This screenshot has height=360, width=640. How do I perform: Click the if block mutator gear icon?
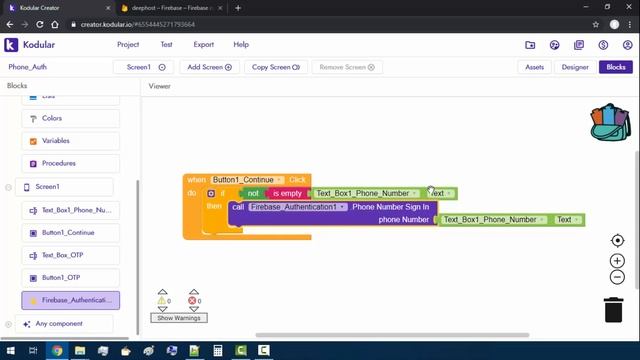[x=211, y=193]
